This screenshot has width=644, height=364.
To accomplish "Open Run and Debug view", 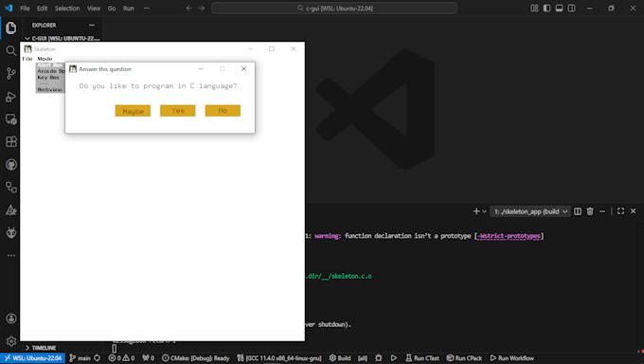I will [x=11, y=97].
